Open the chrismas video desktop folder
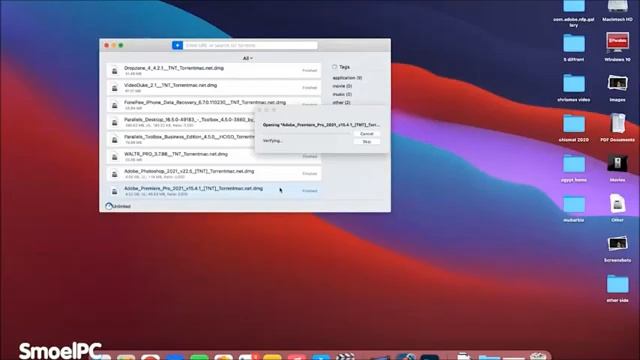Screen dimensions: 640x360 click(x=574, y=84)
